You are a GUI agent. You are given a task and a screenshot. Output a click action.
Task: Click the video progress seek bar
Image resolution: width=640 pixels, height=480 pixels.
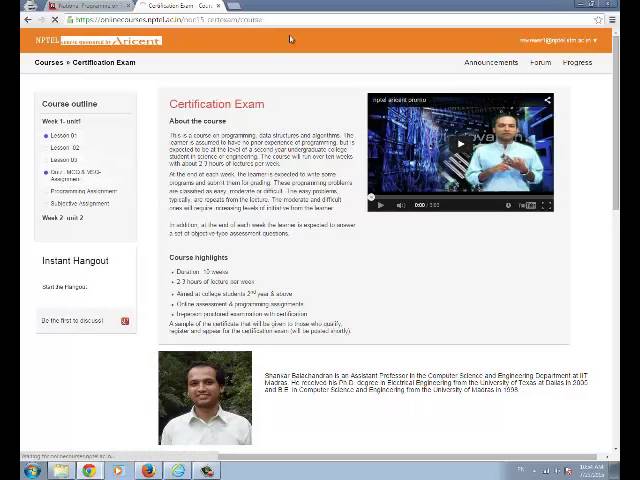click(x=460, y=196)
